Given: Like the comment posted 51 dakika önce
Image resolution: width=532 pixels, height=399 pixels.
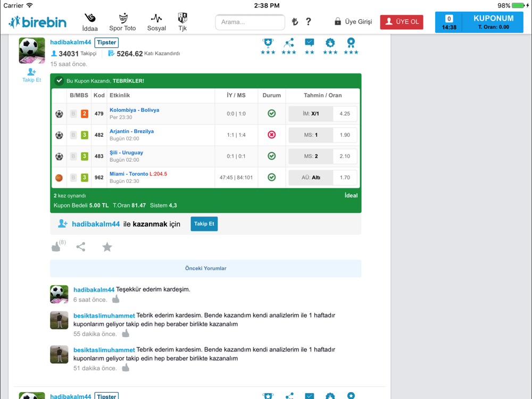Looking at the screenshot, I should [x=126, y=368].
